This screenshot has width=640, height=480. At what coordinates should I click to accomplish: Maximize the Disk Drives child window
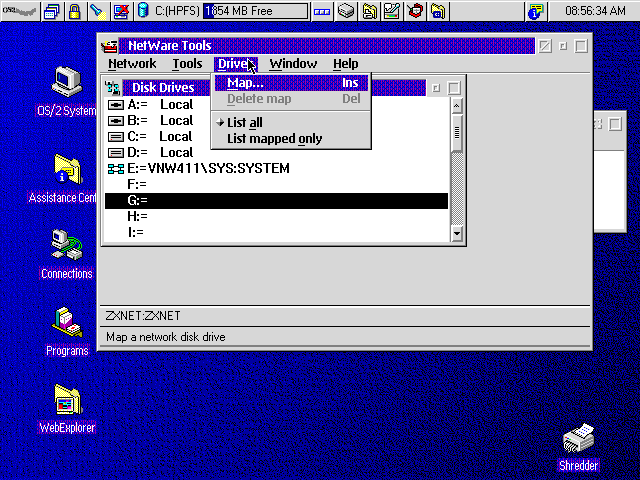(454, 88)
